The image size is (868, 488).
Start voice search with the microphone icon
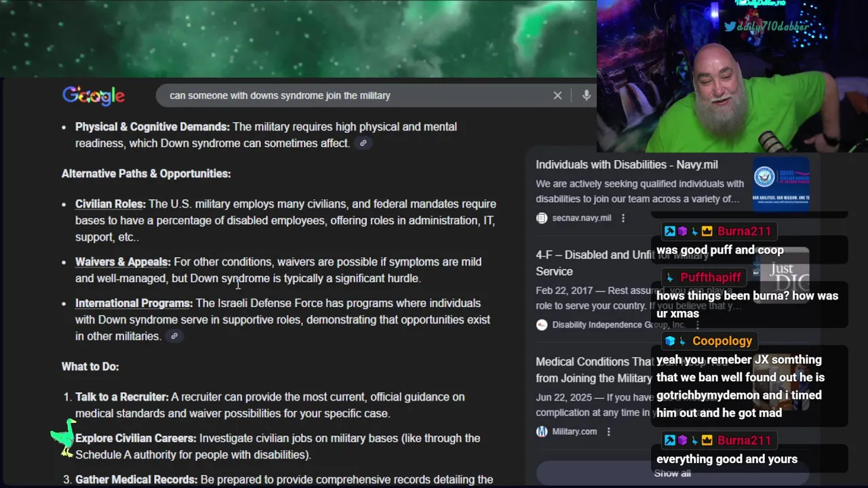tap(587, 96)
